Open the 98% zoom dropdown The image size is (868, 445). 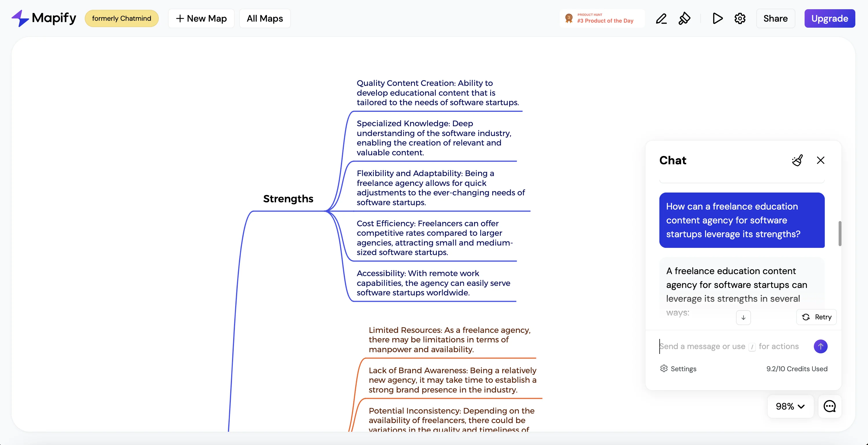click(x=790, y=406)
